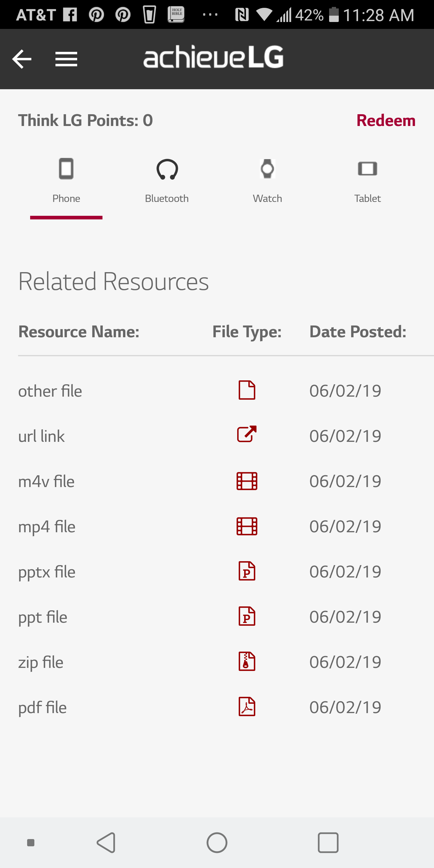The image size is (434, 868).
Task: Open the generic document icon for other file
Action: pyautogui.click(x=247, y=390)
